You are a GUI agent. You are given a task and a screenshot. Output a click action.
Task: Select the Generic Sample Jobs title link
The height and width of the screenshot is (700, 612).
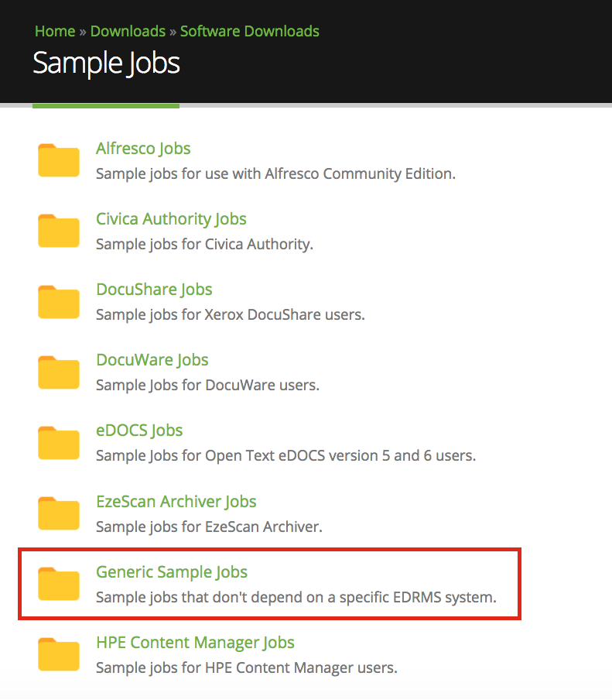[x=172, y=572]
